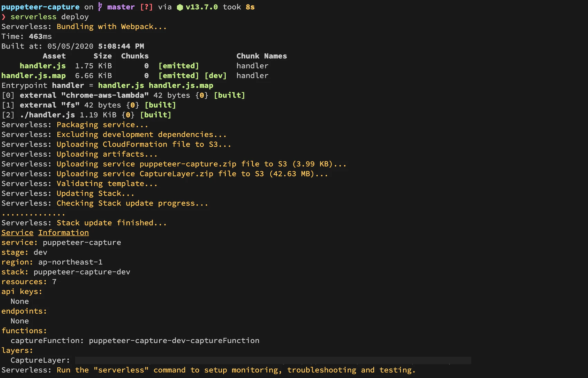Click the 'Uploading artifacts...' message
588x378 pixels.
coord(107,154)
